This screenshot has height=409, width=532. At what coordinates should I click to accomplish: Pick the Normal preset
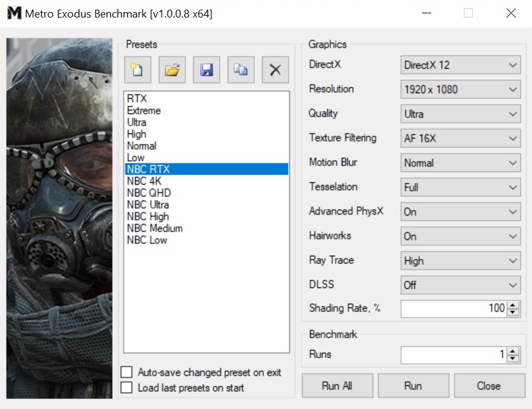coord(207,146)
